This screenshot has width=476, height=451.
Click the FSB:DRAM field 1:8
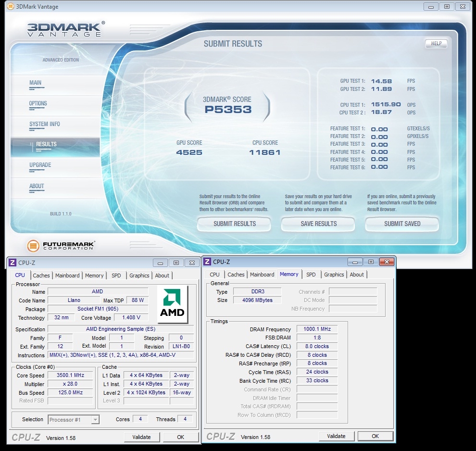(317, 338)
